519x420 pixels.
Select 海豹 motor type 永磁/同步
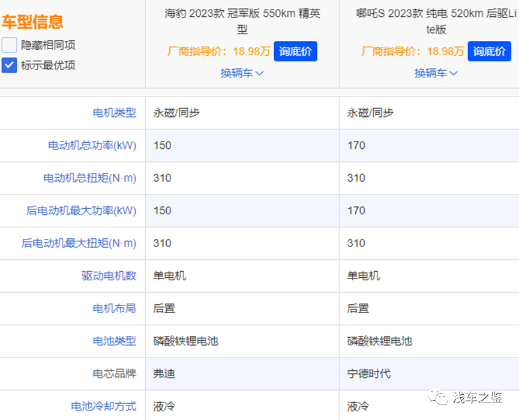point(176,113)
